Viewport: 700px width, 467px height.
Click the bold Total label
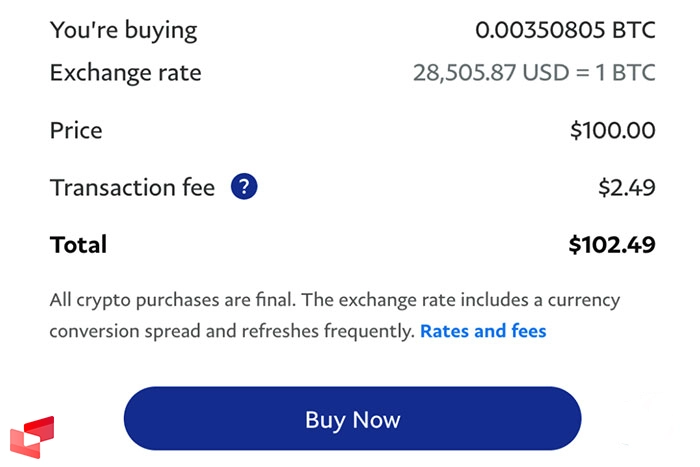pos(78,245)
